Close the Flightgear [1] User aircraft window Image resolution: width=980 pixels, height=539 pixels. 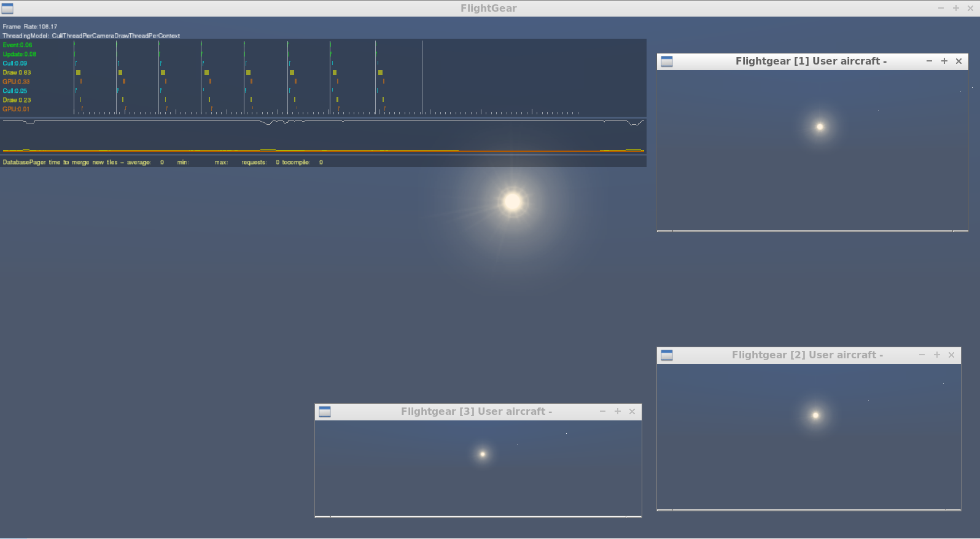pos(959,61)
